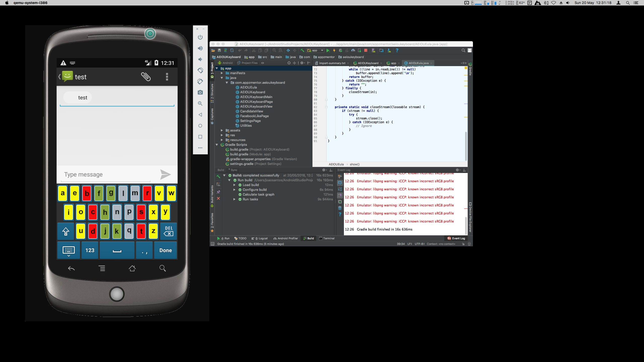644x362 pixels.
Task: Click the emulator power button
Action: pyautogui.click(x=200, y=37)
